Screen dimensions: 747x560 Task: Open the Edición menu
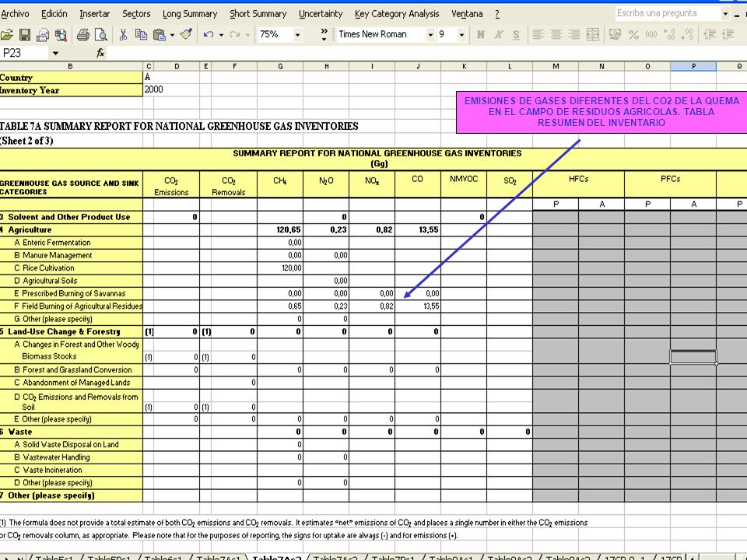[54, 14]
